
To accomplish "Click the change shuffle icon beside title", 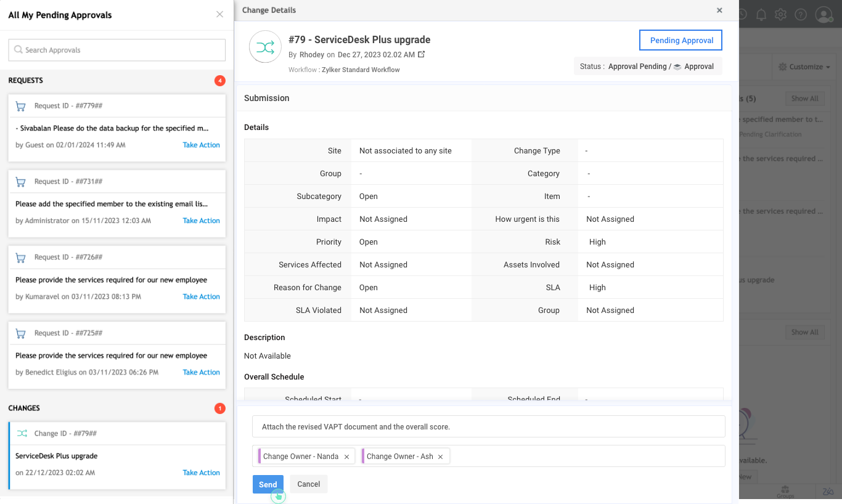I will tap(265, 47).
